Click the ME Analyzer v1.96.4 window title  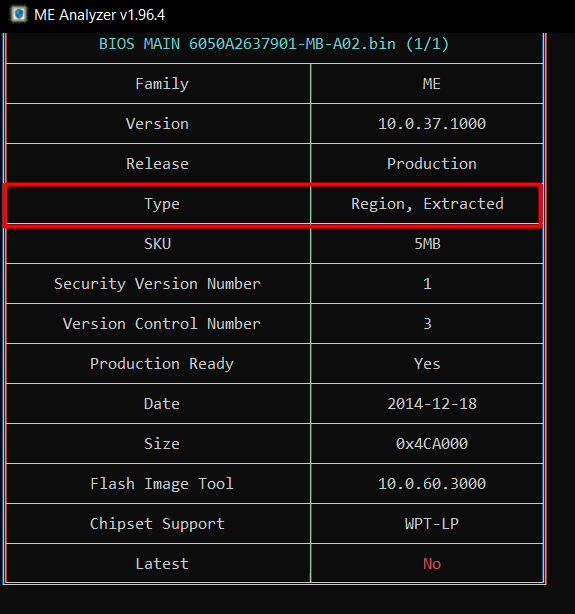[99, 15]
